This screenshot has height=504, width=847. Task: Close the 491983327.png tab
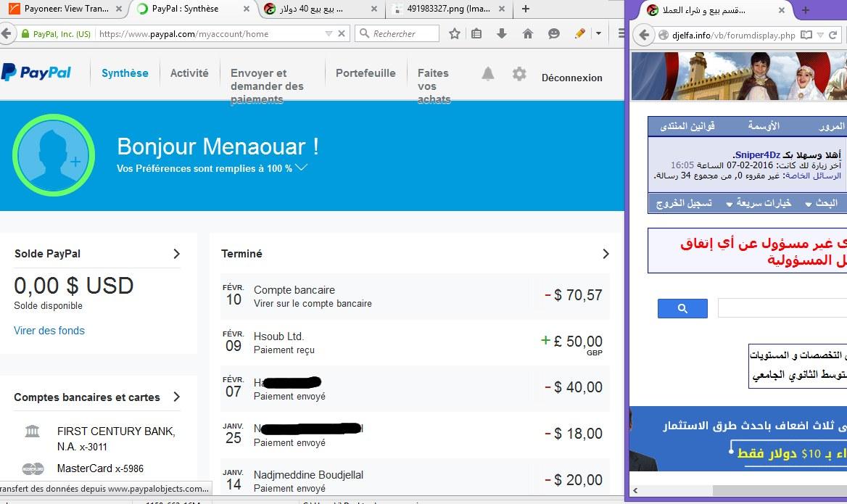[502, 9]
